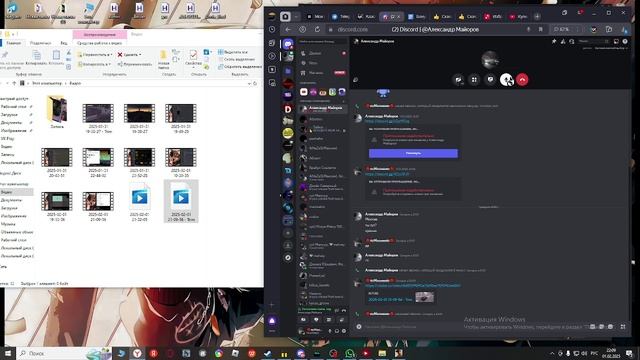Open pinned messages in Discord header
The image size is (640, 360).
(554, 41)
